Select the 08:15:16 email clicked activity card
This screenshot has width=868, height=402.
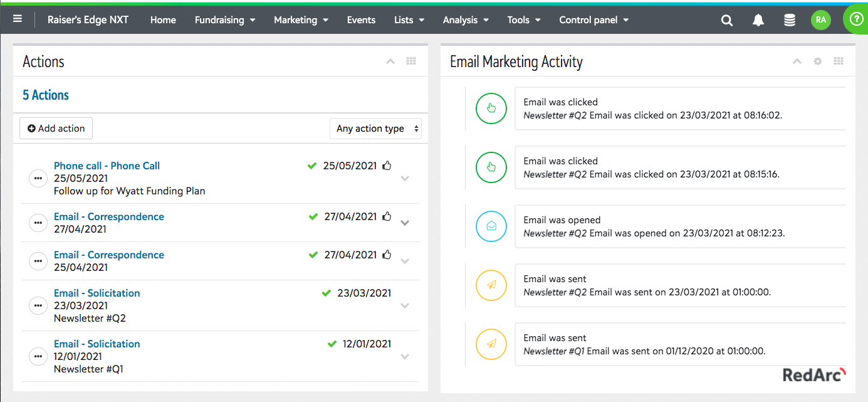point(680,167)
